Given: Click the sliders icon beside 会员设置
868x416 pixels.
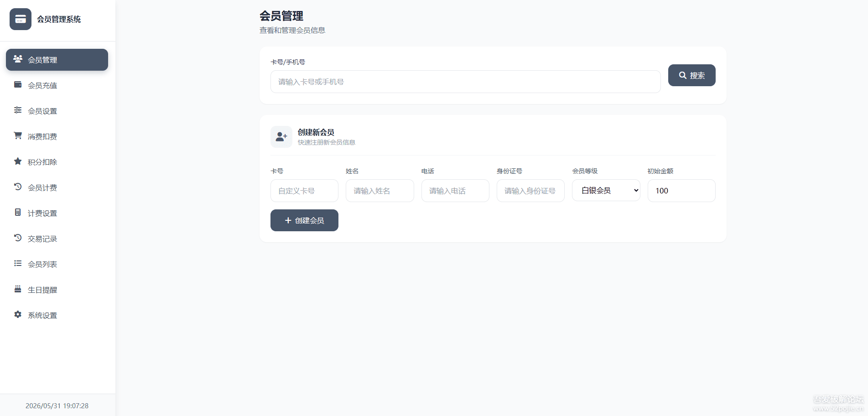Looking at the screenshot, I should (18, 110).
